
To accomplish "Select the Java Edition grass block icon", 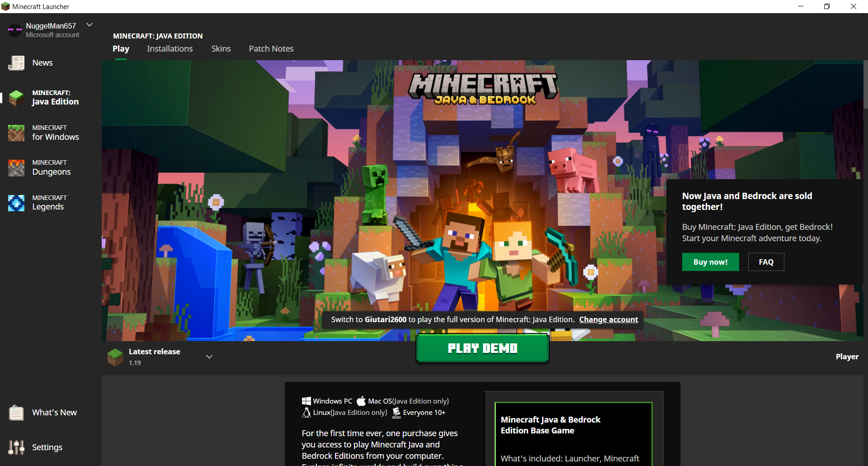I will click(16, 98).
